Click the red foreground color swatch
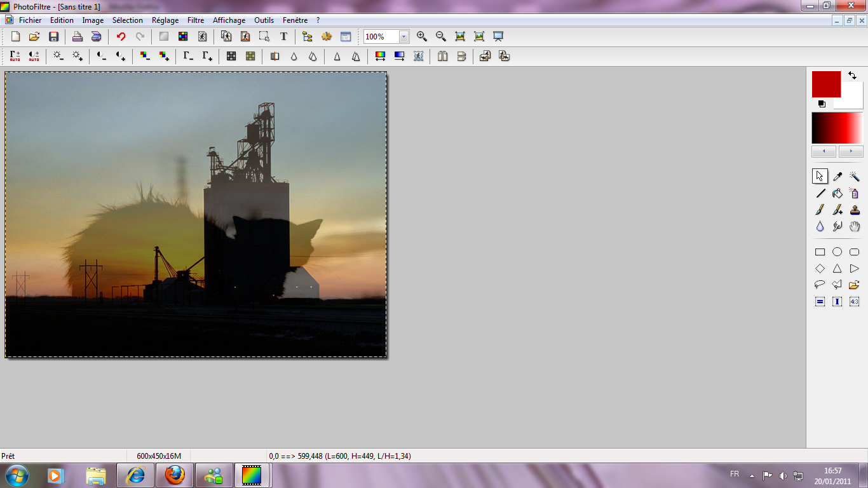868x488 pixels. coord(826,84)
